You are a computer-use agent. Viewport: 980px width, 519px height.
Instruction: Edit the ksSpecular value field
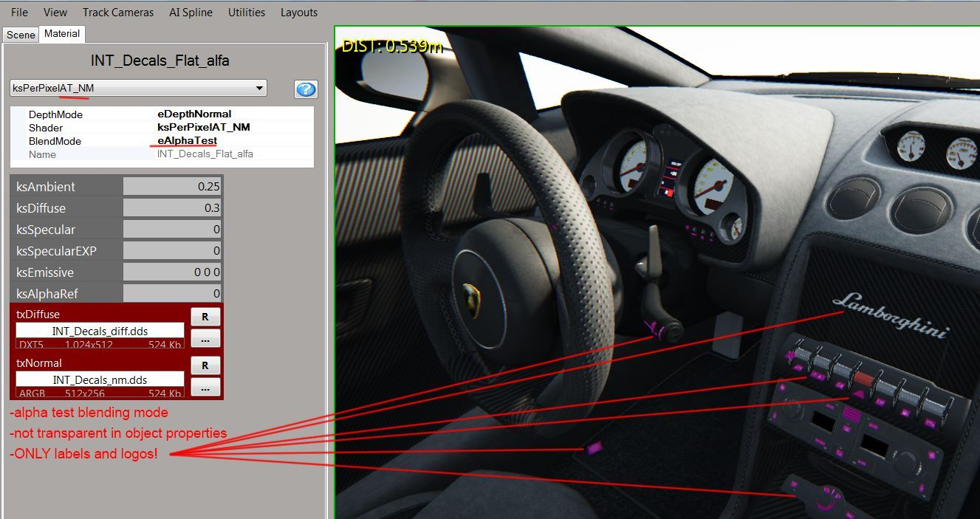click(173, 230)
